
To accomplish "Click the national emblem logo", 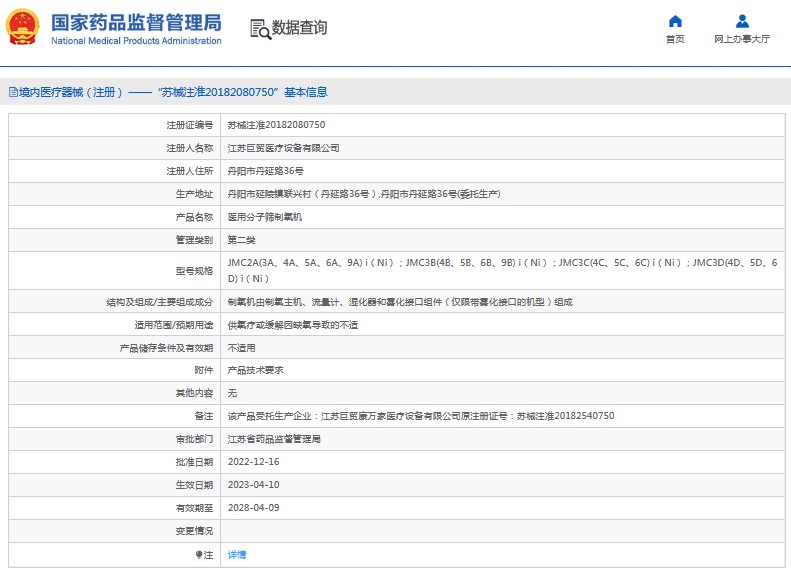I will (x=23, y=27).
